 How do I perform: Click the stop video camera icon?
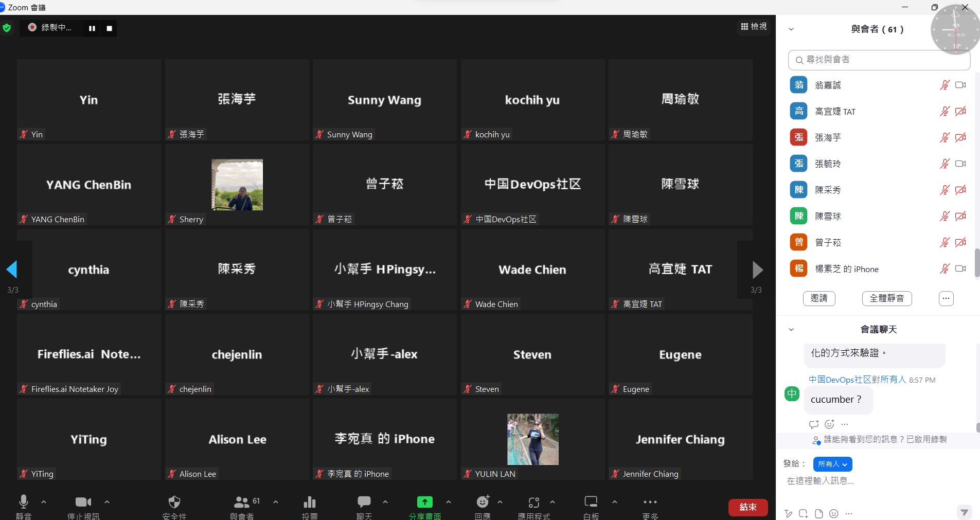(83, 502)
